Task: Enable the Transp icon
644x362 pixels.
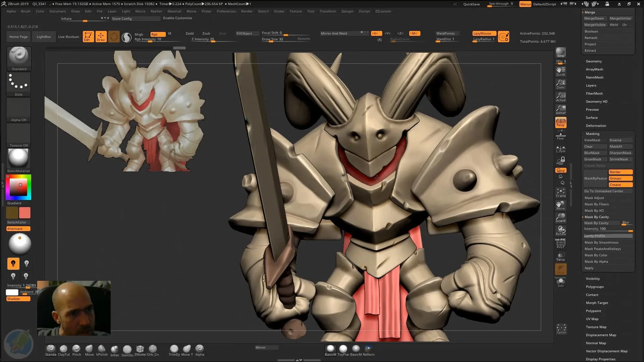Action: pos(560,256)
